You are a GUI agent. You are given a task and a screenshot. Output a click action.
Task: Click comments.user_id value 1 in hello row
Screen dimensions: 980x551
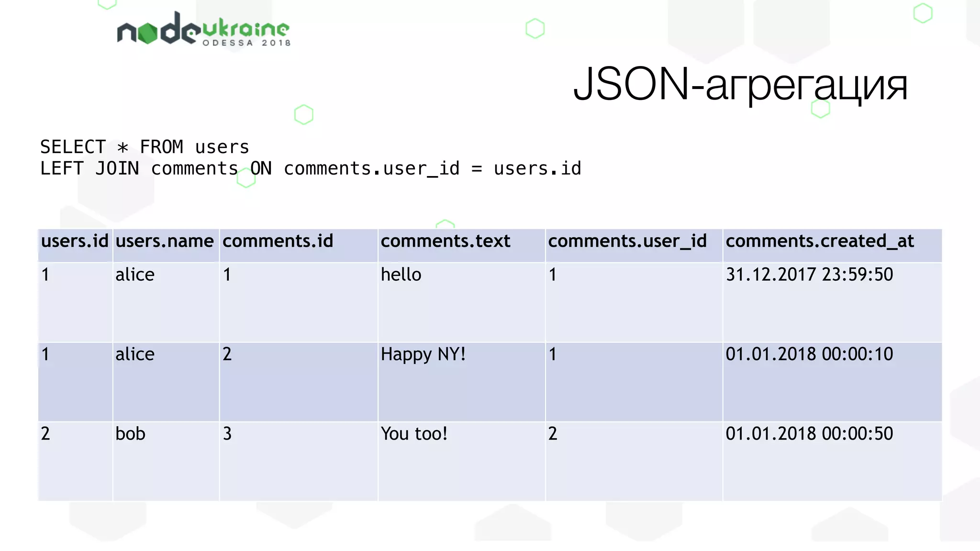point(634,302)
